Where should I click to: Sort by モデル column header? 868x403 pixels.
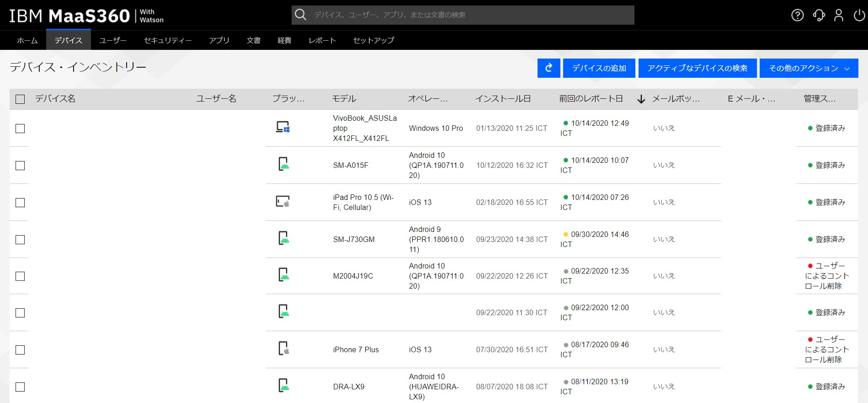click(x=344, y=99)
